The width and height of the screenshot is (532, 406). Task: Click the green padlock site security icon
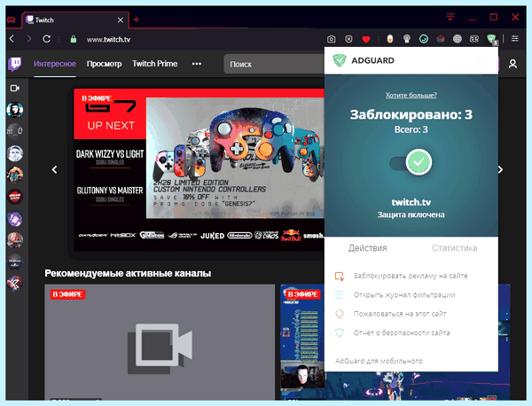pyautogui.click(x=73, y=39)
